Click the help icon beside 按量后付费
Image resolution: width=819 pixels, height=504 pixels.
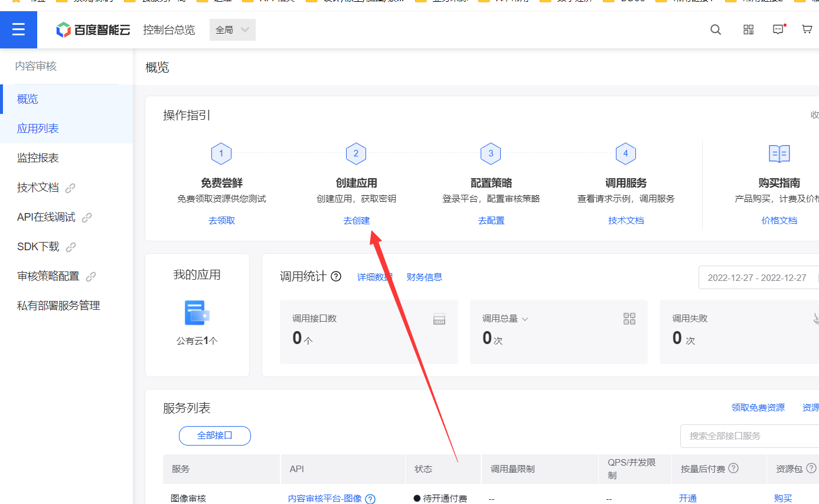733,468
